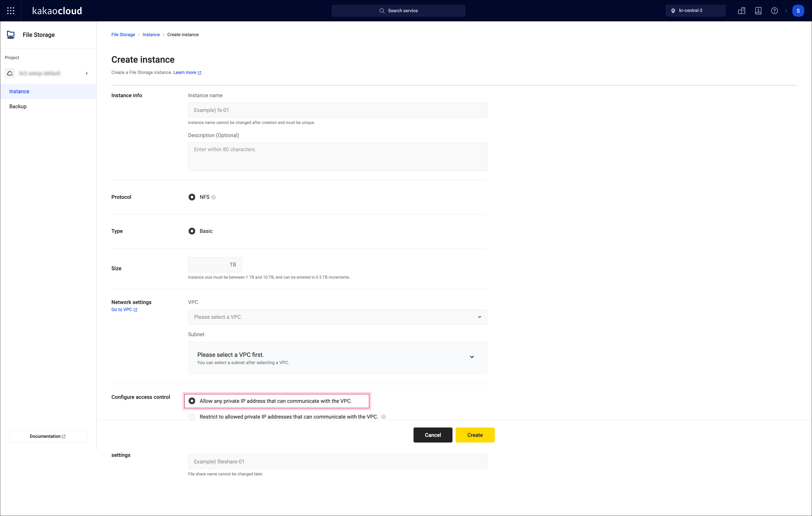Click the kakaocloud logo
This screenshot has width=812, height=516.
pos(57,11)
